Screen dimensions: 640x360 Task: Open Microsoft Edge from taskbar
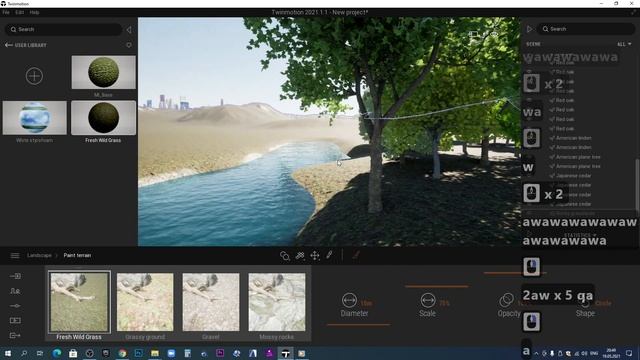pyautogui.click(x=57, y=353)
